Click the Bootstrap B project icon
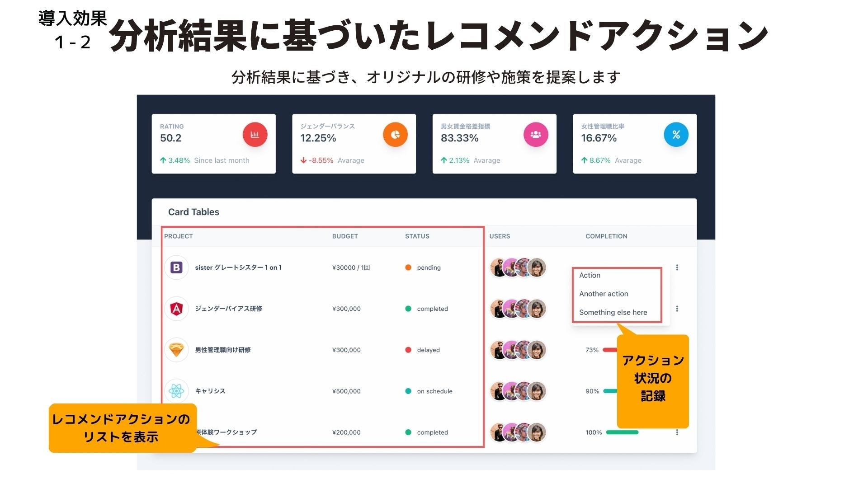The width and height of the screenshot is (868, 488). point(176,267)
